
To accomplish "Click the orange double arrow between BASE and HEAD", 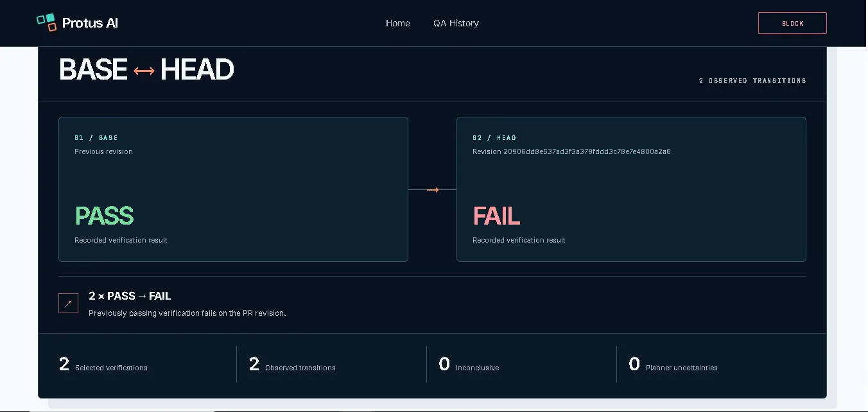I will coord(144,71).
